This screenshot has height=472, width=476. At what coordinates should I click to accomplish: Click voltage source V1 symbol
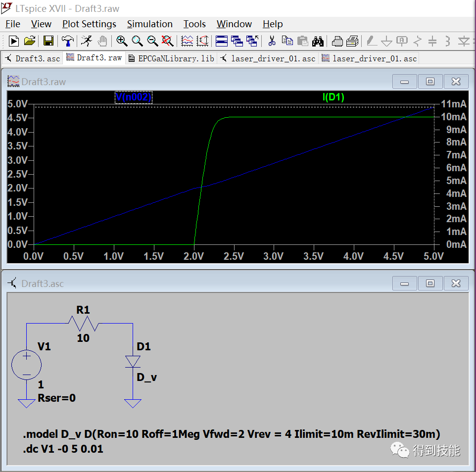point(26,365)
